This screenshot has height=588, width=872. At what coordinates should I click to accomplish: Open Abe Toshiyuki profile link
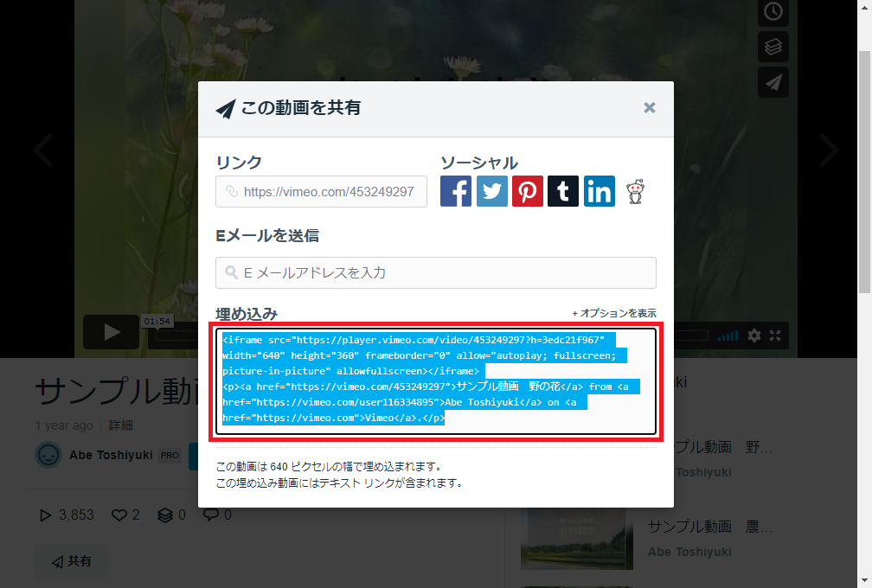tap(111, 455)
